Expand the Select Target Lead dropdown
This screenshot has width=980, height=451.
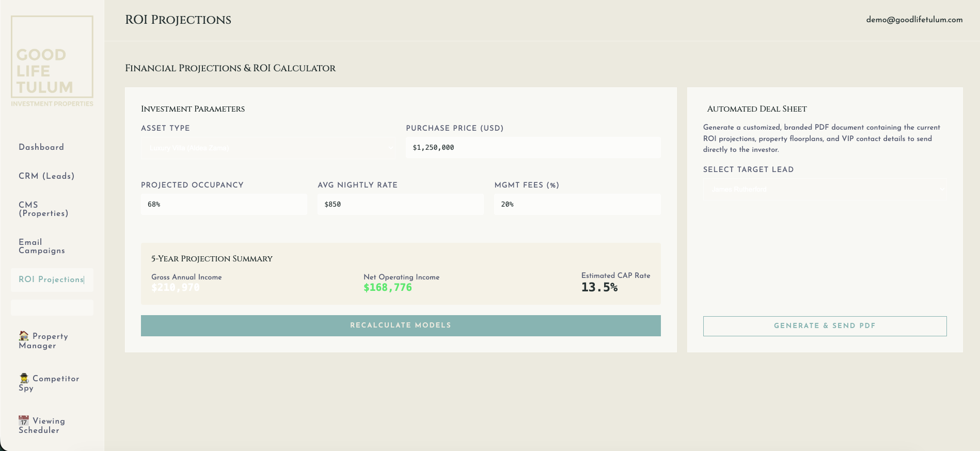825,190
